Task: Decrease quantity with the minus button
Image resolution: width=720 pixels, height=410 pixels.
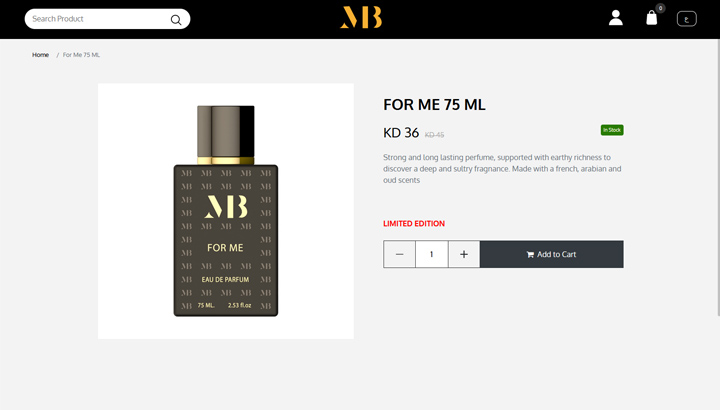Action: [x=399, y=254]
